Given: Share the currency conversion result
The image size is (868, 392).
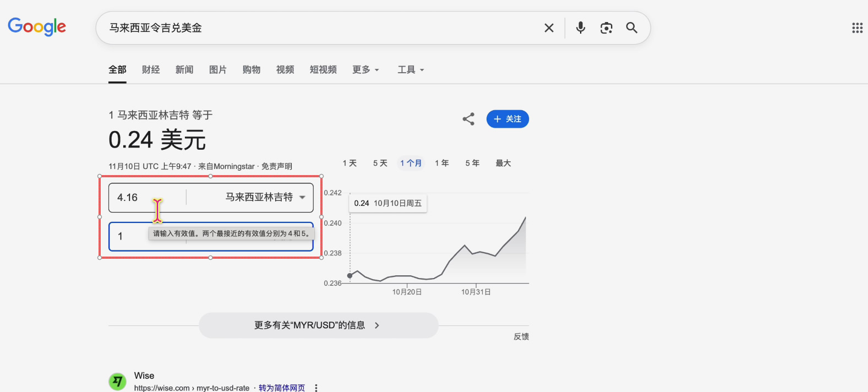Looking at the screenshot, I should pyautogui.click(x=468, y=119).
